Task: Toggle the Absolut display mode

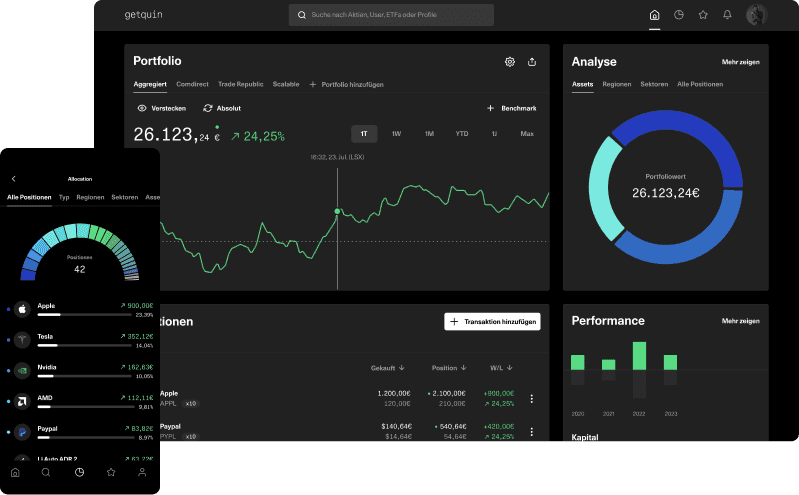Action: [x=222, y=108]
